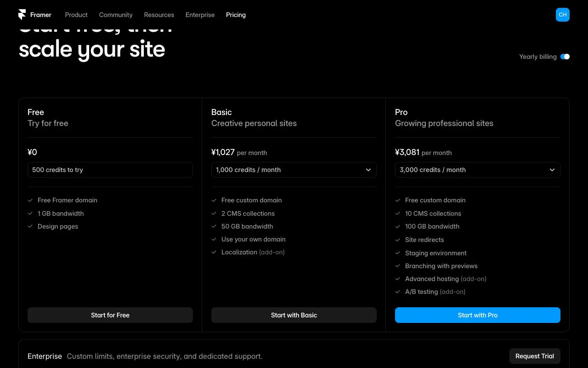588x368 pixels.
Task: Open the Product menu
Action: (76, 15)
